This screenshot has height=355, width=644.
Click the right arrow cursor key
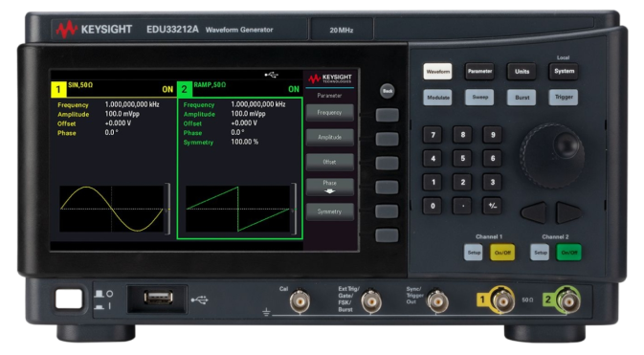coord(568,212)
